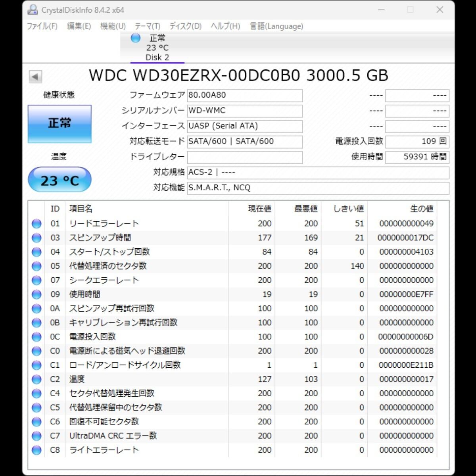
Task: Click power-on hours value 59391 時間
Action: (x=417, y=157)
